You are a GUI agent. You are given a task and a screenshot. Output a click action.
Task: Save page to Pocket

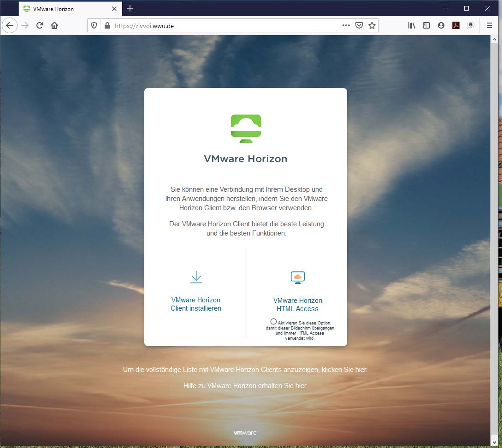click(359, 26)
